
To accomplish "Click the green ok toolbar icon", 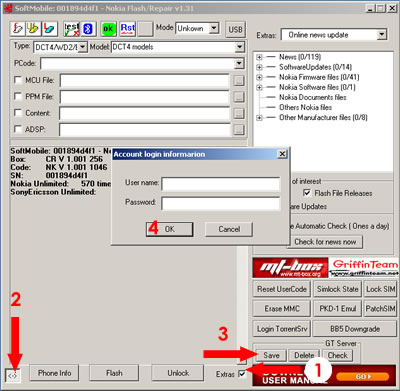I will pyautogui.click(x=108, y=29).
